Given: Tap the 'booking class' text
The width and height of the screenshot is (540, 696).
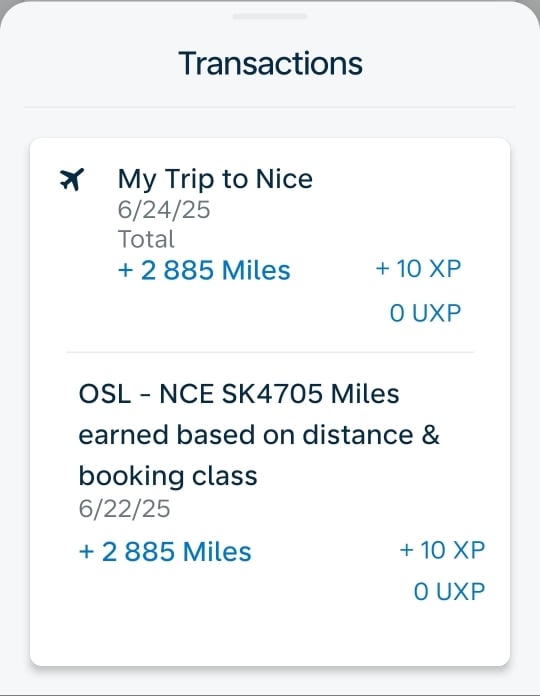Looking at the screenshot, I should [168, 476].
